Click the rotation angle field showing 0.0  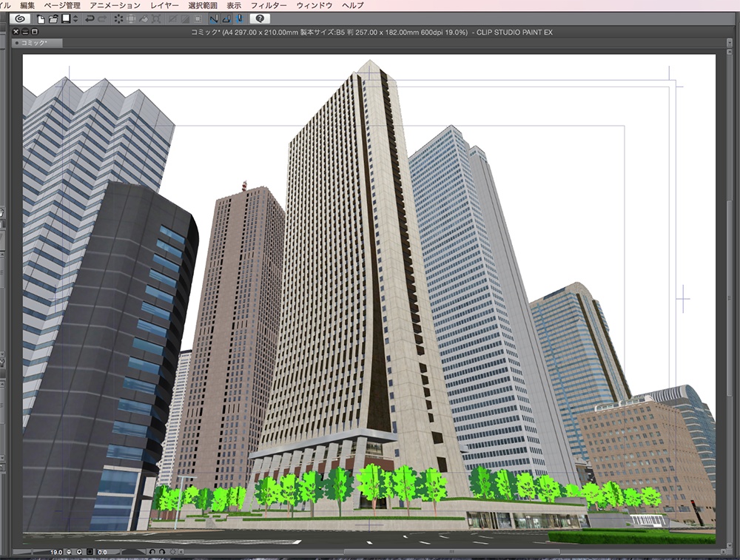[101, 551]
